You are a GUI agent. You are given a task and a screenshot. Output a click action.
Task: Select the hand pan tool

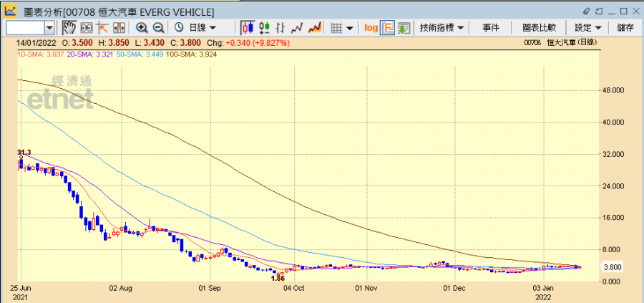pos(69,27)
